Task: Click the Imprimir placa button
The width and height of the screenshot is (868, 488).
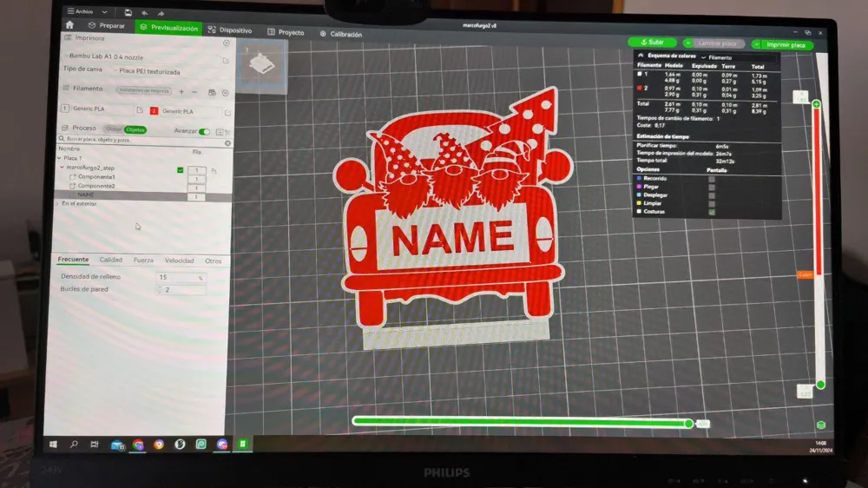Action: point(782,45)
